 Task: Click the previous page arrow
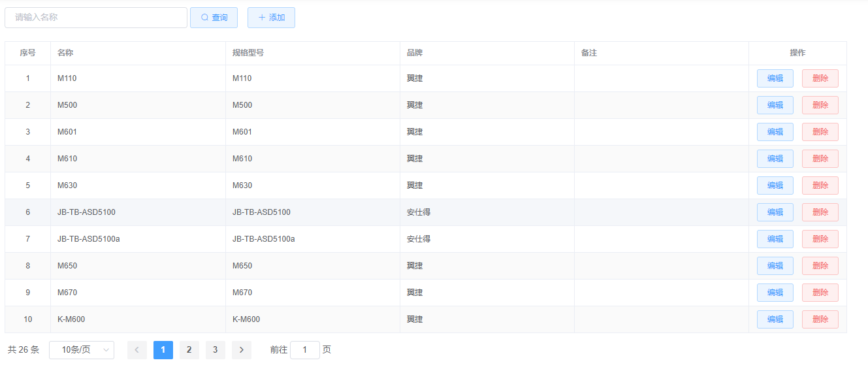click(137, 350)
